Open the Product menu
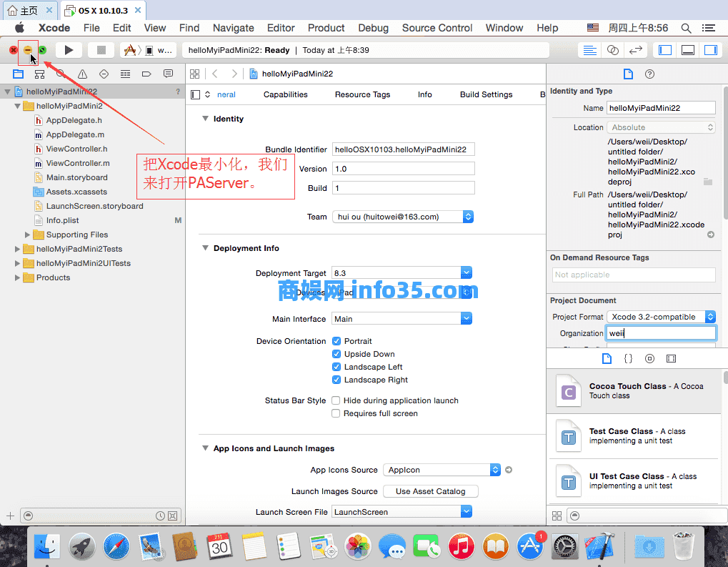 (326, 28)
